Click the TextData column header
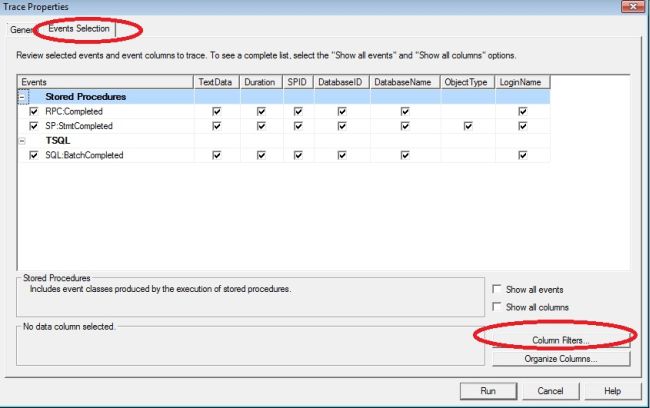This screenshot has width=650, height=408. 217,82
